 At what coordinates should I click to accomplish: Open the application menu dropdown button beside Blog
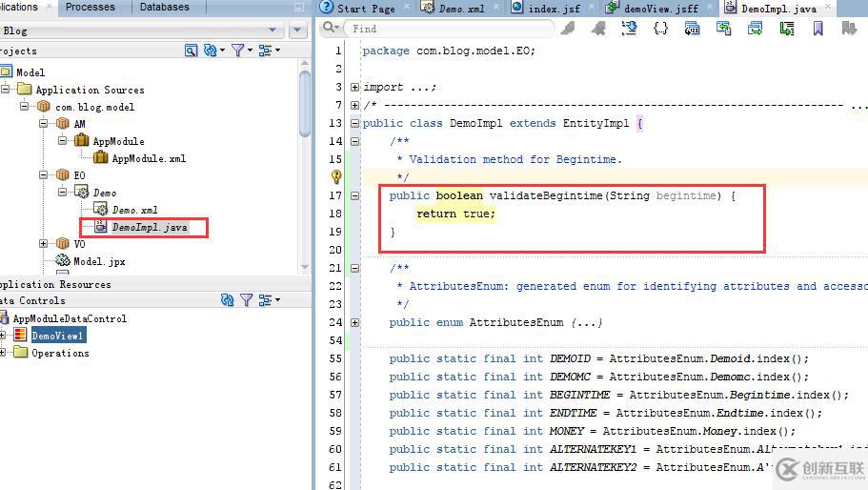coord(298,30)
